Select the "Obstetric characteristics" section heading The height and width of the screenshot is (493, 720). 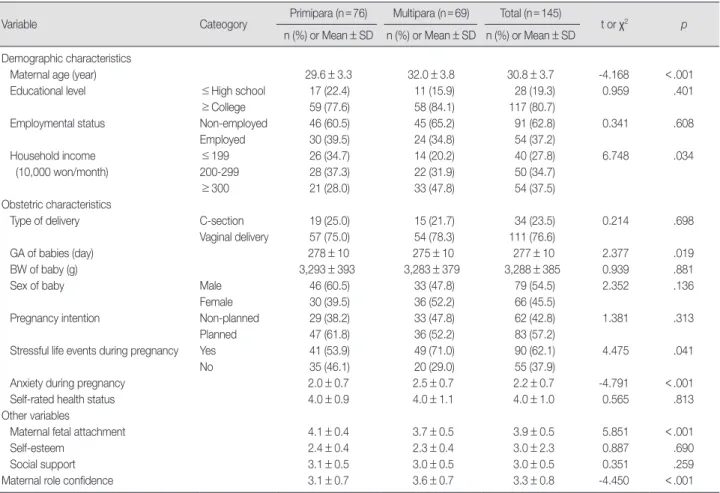tap(56, 204)
